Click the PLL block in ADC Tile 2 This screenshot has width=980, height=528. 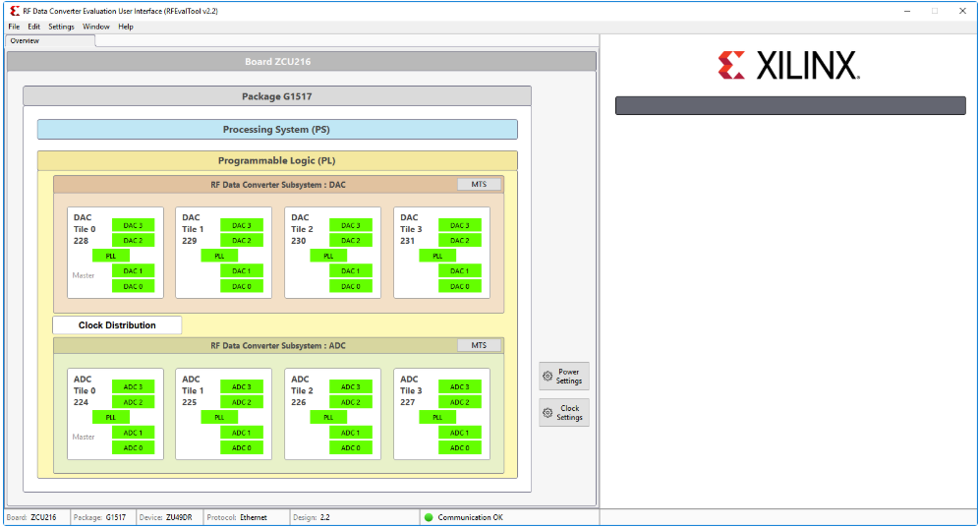[328, 417]
